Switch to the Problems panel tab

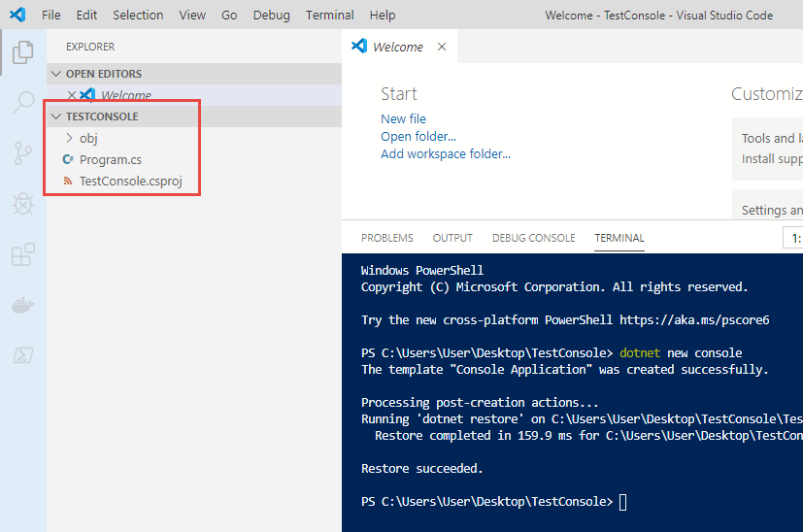(x=387, y=238)
